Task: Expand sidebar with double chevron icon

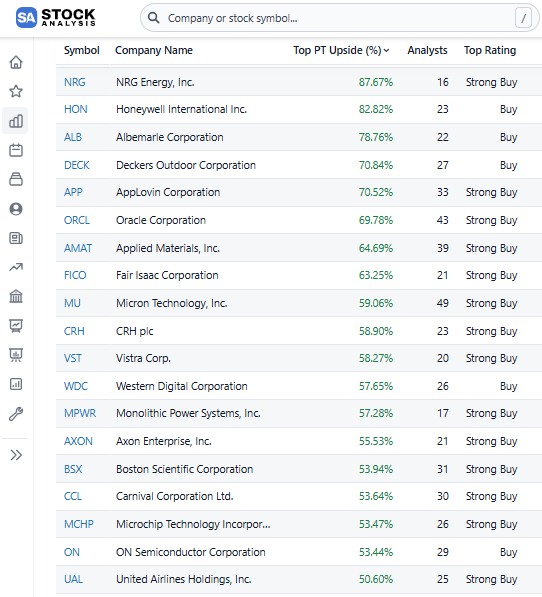Action: click(x=16, y=455)
